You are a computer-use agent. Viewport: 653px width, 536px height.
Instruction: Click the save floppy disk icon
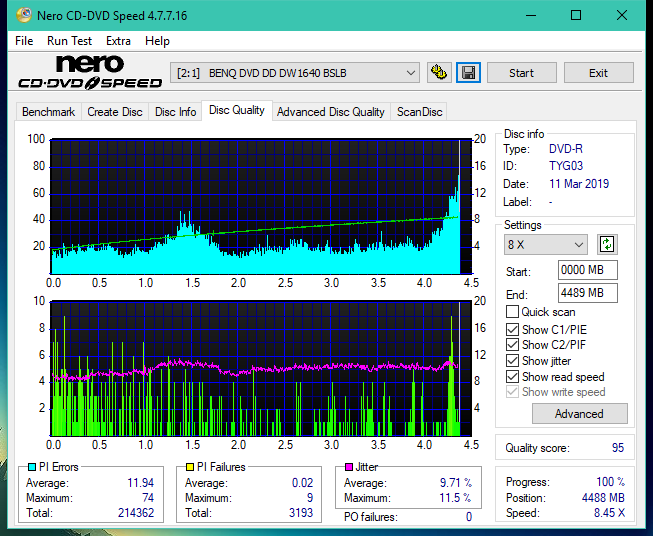(x=468, y=73)
